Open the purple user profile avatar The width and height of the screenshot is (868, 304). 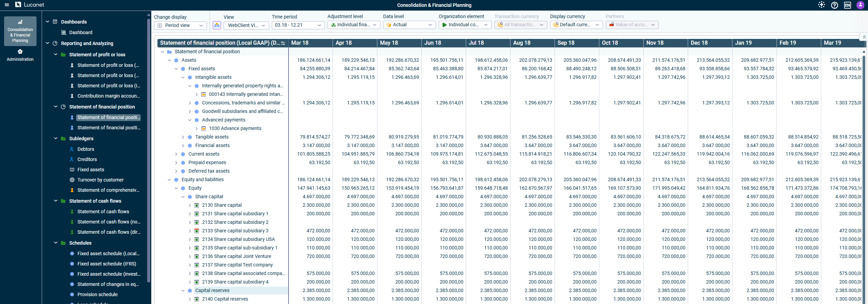click(x=860, y=5)
